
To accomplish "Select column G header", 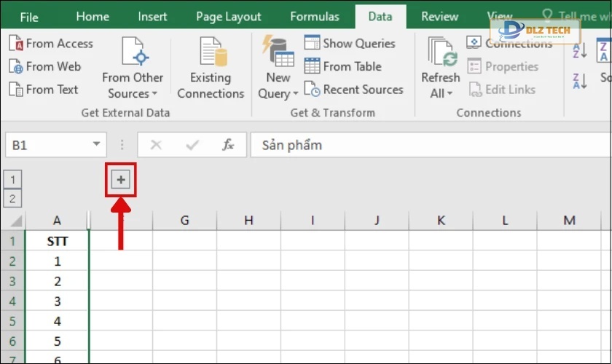I will coord(184,220).
